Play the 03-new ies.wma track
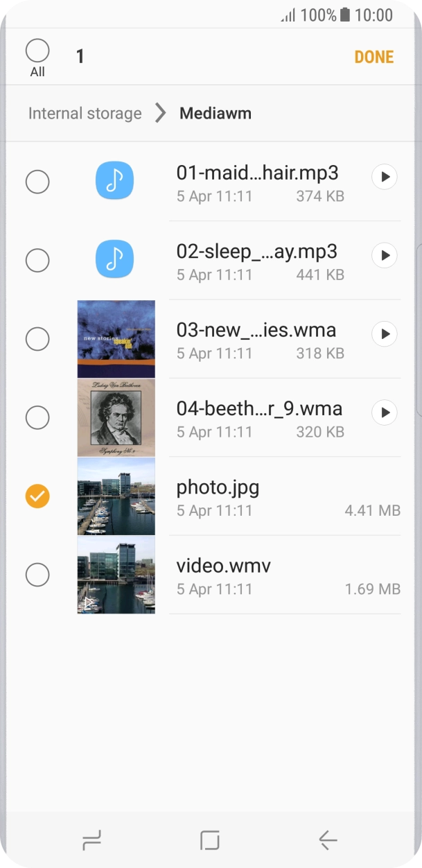422x868 pixels. pos(385,335)
